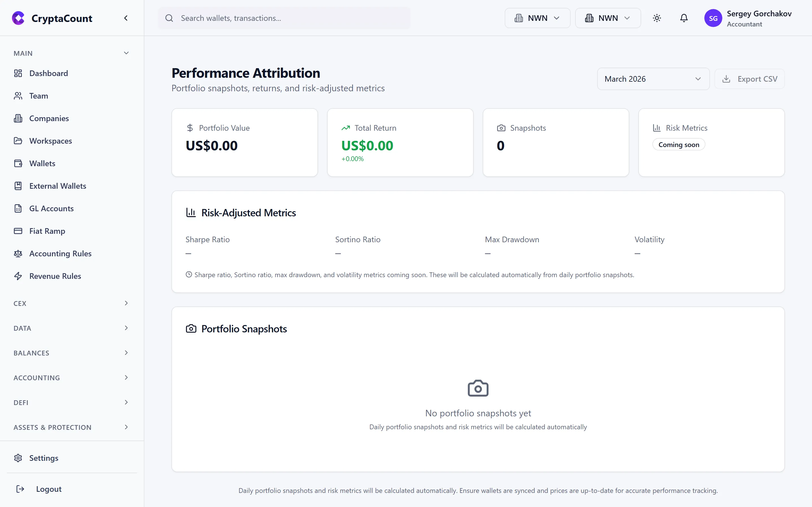Collapse the sidebar with back arrow

(x=126, y=18)
